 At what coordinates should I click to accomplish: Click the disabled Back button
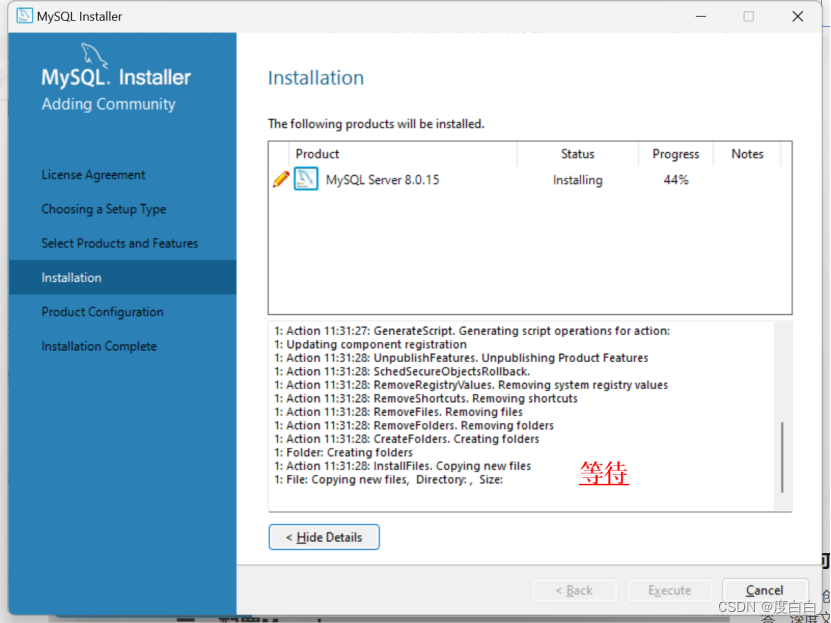(574, 590)
